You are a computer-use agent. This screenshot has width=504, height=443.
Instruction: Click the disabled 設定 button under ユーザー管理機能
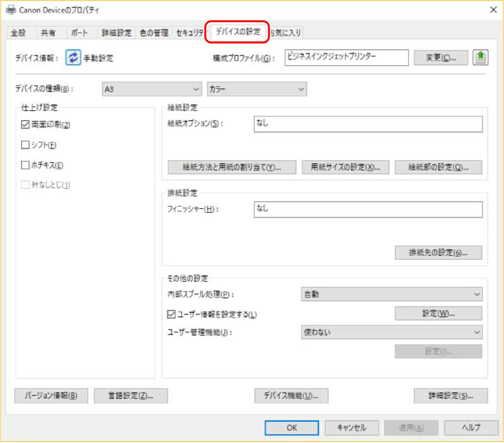438,351
